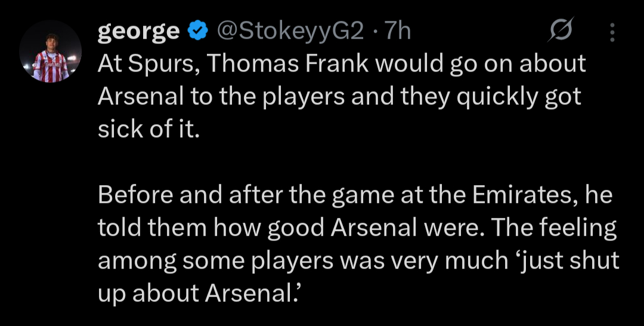Click the words "Thomas Frank" in the tweet
Screen dimensions: 644x326
point(287,64)
